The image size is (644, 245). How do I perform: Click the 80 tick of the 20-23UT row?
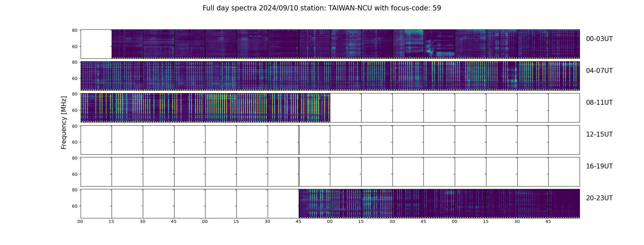[75, 190]
